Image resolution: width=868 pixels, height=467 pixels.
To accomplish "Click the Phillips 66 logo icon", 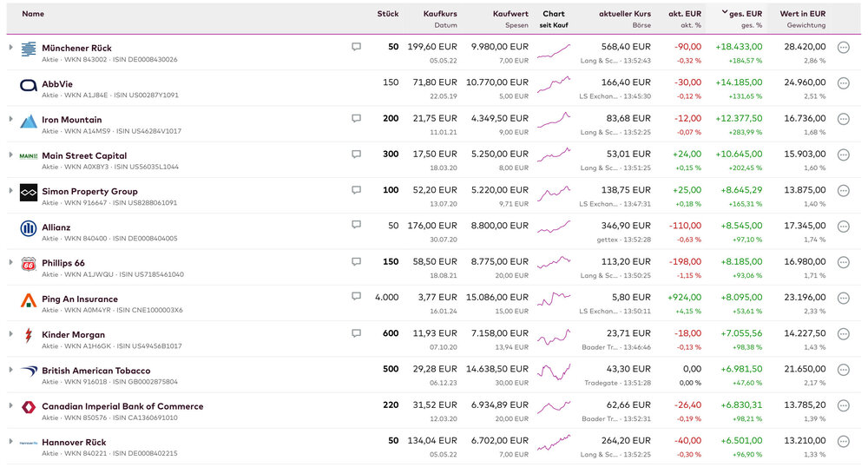I will [x=28, y=264].
